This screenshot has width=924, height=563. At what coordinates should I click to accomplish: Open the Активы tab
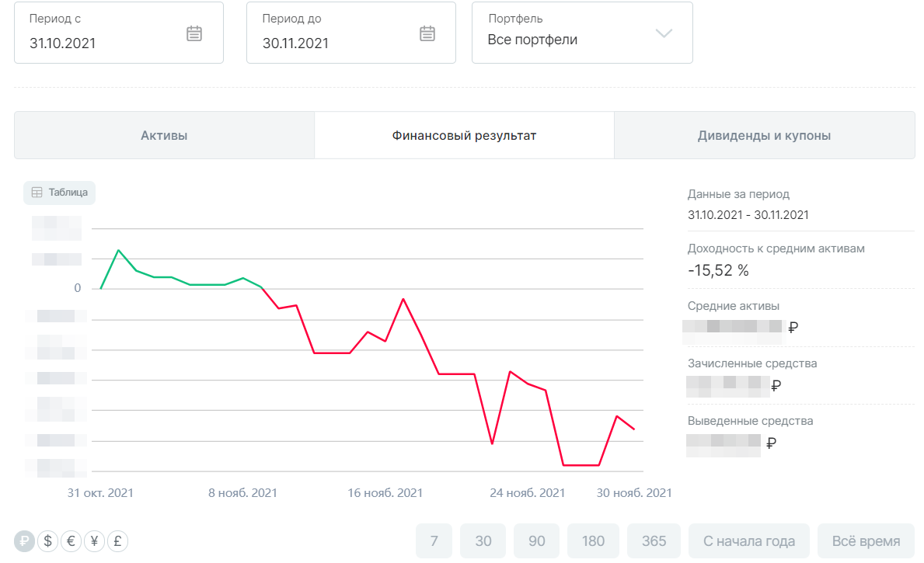[164, 136]
